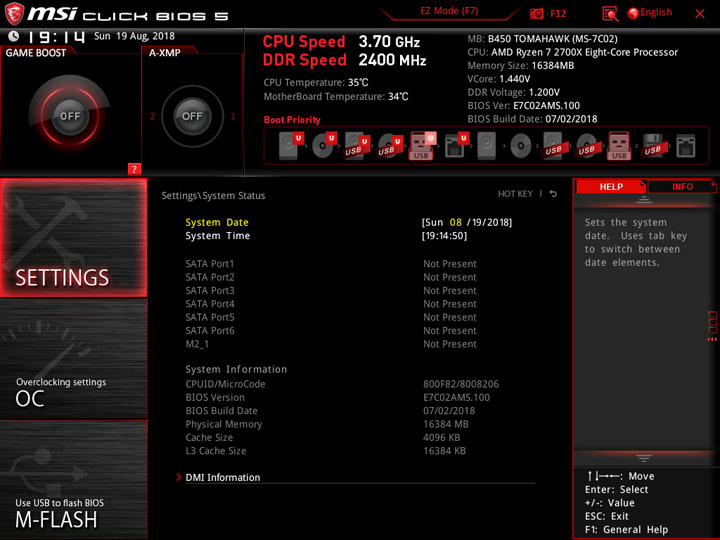Click the SATA Port3 row

pos(331,290)
